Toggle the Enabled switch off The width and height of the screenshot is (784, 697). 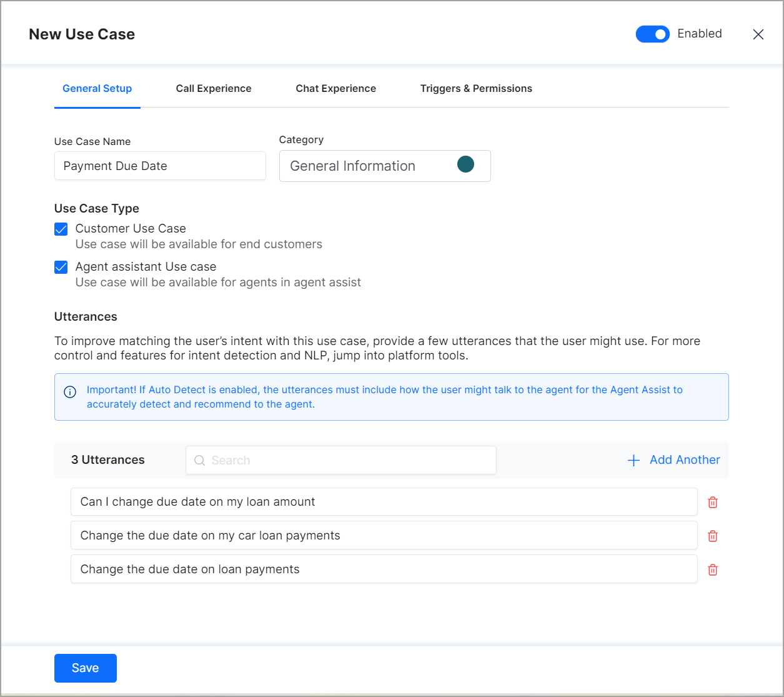(x=652, y=34)
